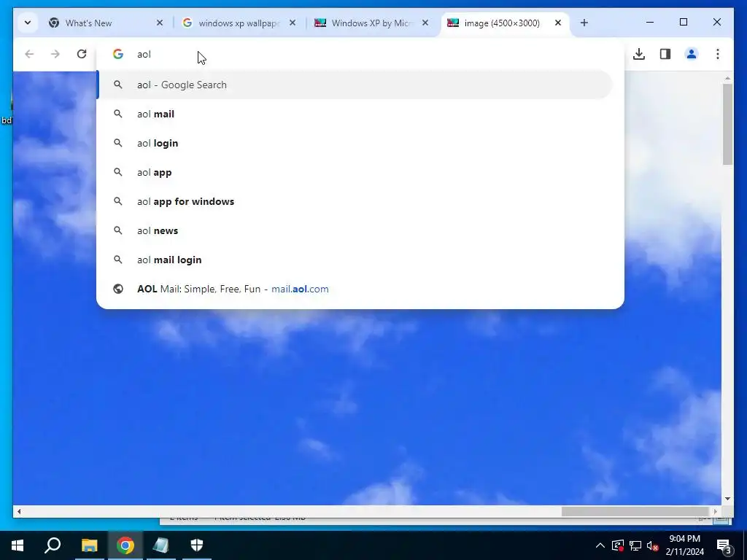Close the image (4500×3000) tab
Viewport: 747px width, 560px height.
(558, 23)
